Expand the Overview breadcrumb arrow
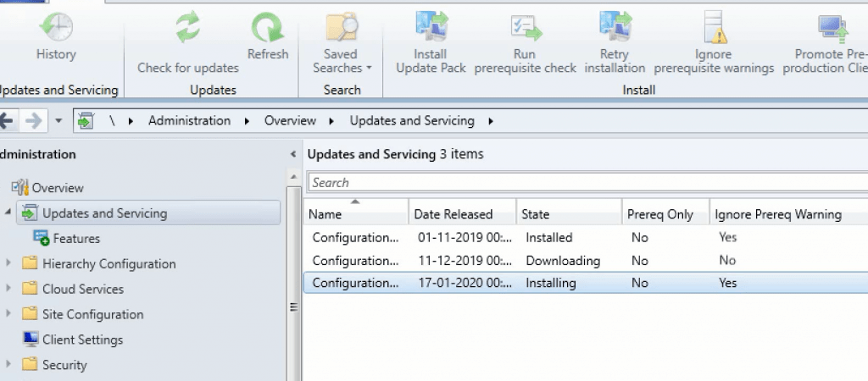 (331, 121)
